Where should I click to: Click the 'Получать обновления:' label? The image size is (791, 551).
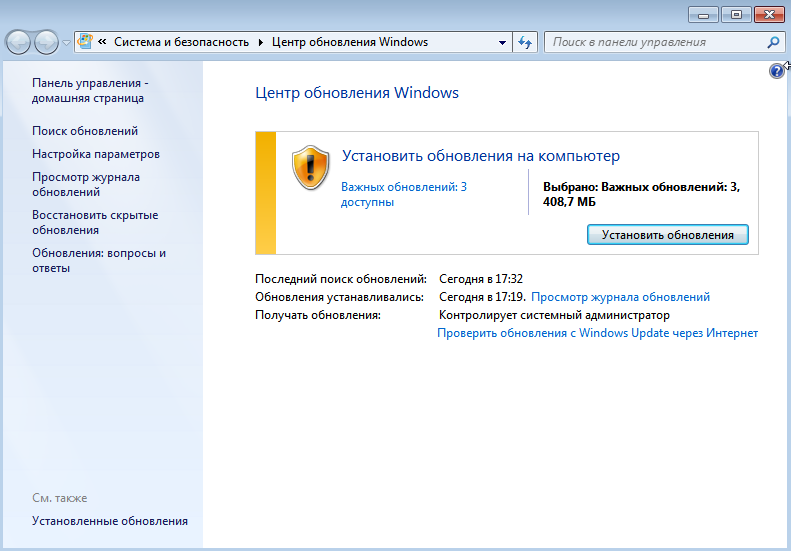coord(318,315)
